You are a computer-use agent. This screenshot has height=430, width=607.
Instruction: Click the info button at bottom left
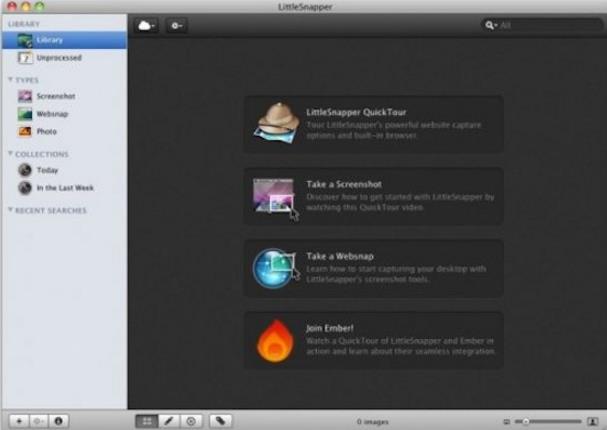[58, 421]
